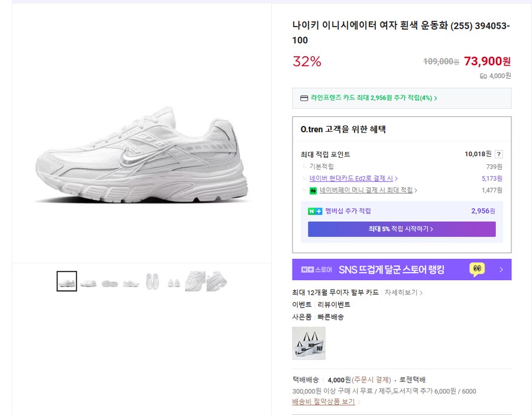Click the credit card icon beside 라인프렌즈 카드
532x415 pixels.
303,98
